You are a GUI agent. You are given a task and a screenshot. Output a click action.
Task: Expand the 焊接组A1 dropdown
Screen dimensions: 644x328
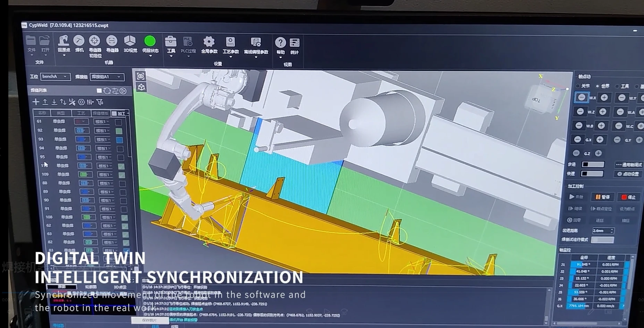107,77
